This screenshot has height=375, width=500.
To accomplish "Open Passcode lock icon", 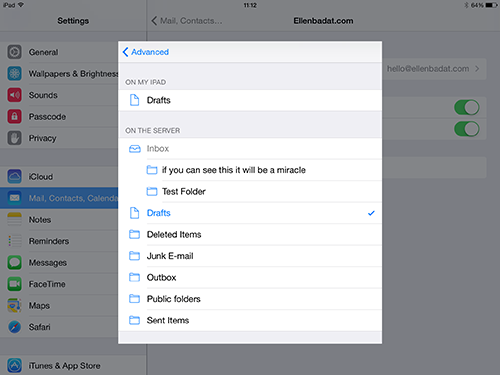I will pyautogui.click(x=14, y=116).
